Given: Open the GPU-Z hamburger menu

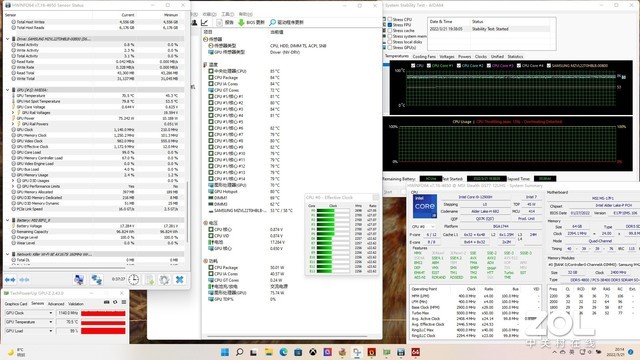Looking at the screenshot, I should [x=124, y=302].
